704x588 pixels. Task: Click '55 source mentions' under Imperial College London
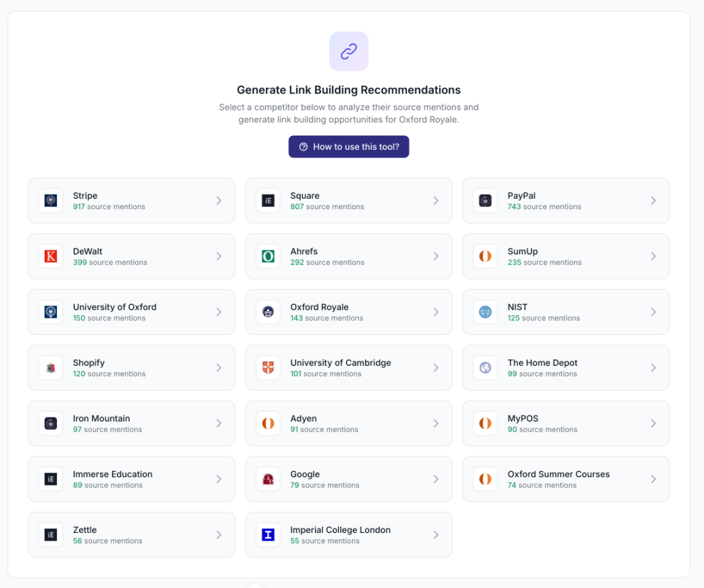click(x=324, y=541)
